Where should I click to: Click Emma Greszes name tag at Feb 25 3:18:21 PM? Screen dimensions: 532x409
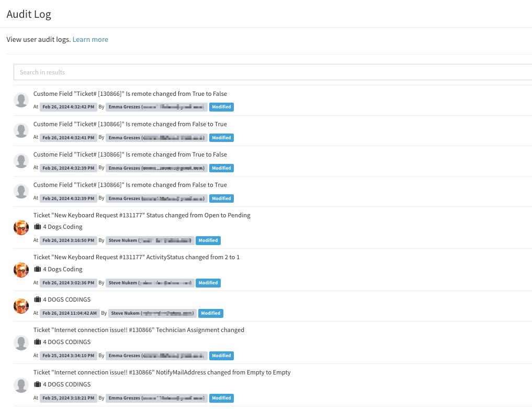coord(157,398)
